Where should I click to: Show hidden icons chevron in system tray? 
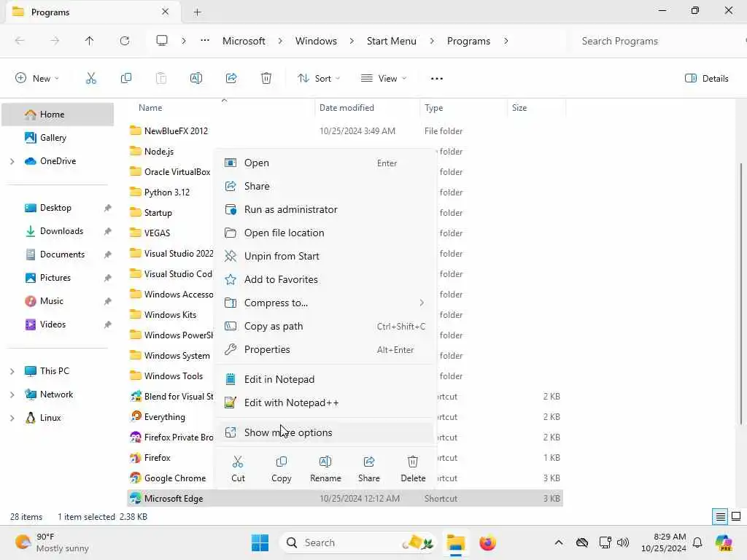558,542
